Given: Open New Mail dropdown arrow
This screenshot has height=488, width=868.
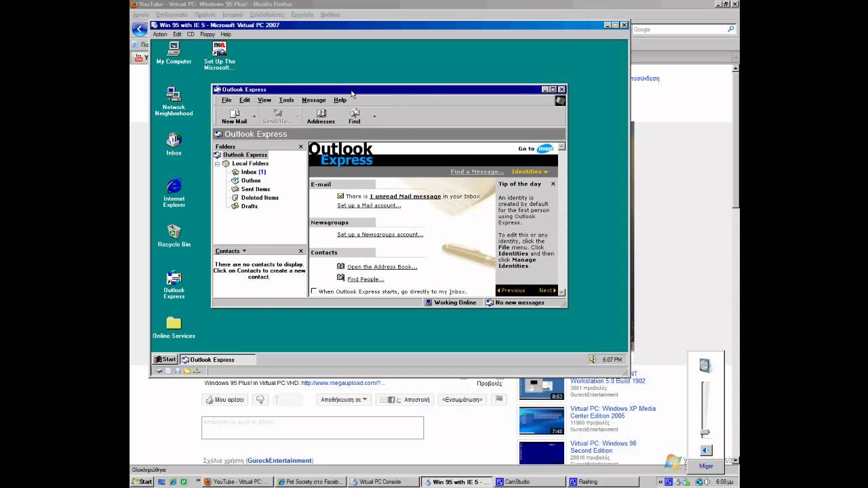Looking at the screenshot, I should (254, 117).
